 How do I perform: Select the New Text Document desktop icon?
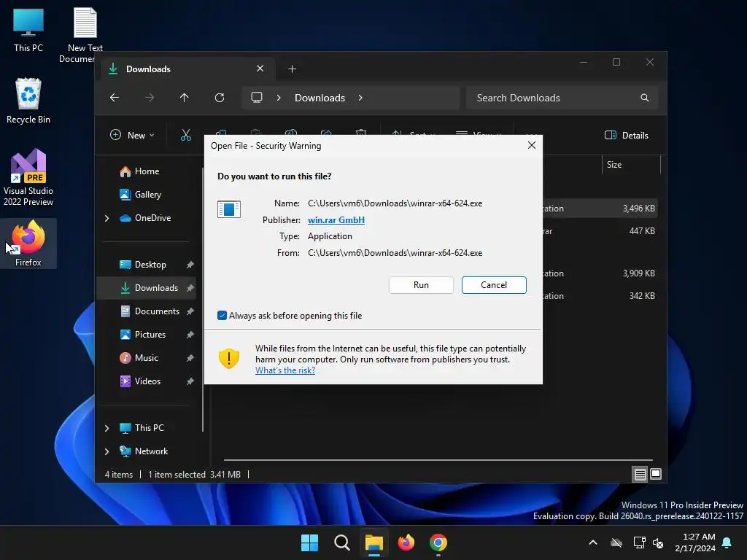85,35
